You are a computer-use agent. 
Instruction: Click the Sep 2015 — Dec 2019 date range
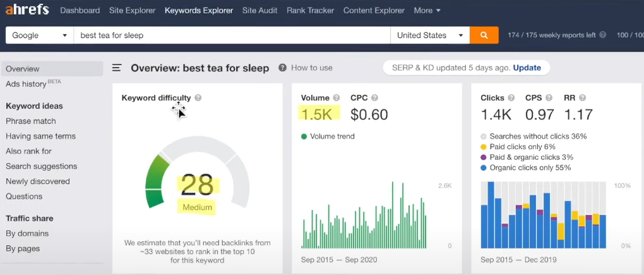(518, 260)
